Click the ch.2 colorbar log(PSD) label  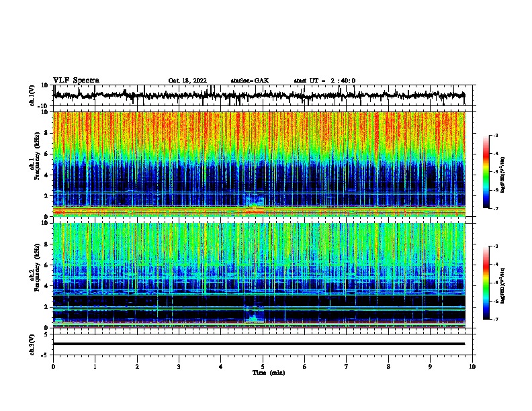click(x=503, y=285)
